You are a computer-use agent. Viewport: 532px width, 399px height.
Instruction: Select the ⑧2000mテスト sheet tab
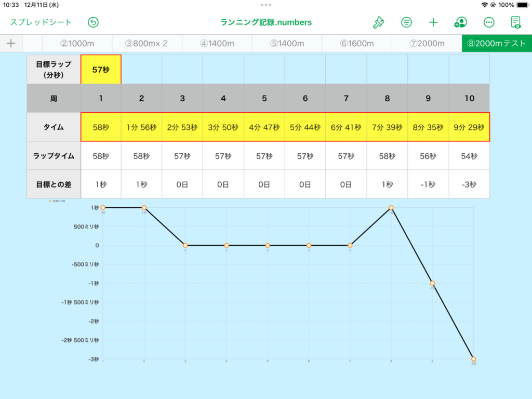(497, 44)
